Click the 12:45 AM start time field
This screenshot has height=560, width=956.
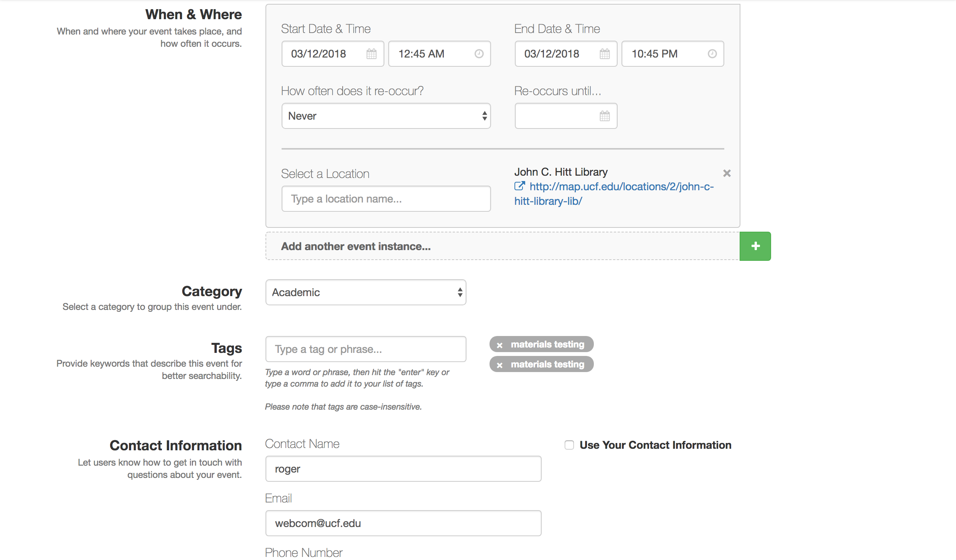click(x=430, y=54)
